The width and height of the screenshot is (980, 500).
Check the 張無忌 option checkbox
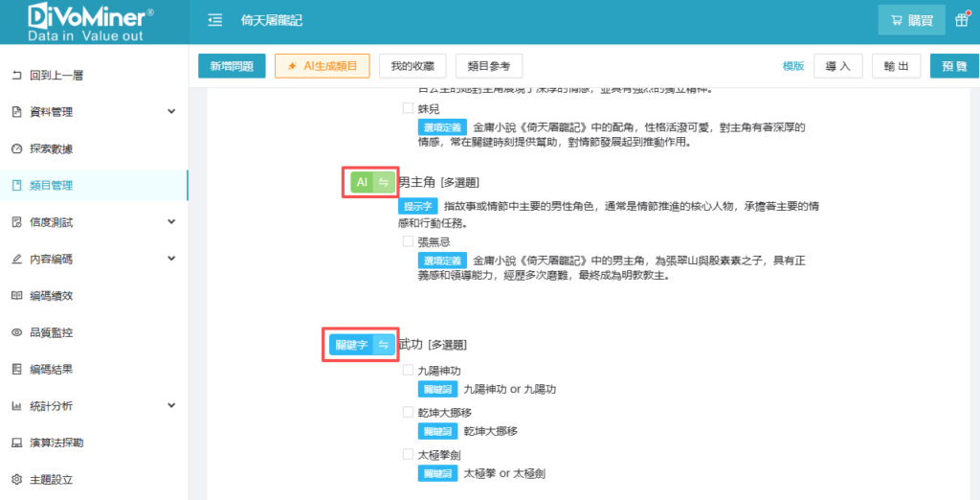coord(408,242)
